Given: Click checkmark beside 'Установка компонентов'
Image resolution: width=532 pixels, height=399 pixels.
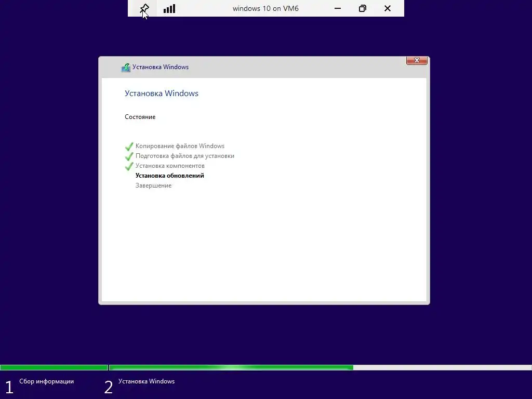Looking at the screenshot, I should [x=129, y=166].
